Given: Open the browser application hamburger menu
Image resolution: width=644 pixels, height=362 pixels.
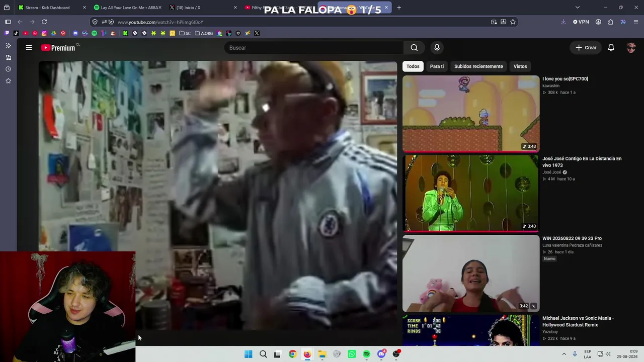Looking at the screenshot, I should (x=636, y=22).
